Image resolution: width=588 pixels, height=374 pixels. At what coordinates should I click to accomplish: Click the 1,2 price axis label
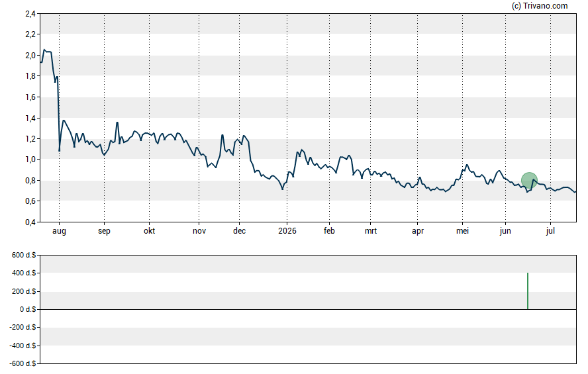coord(30,138)
